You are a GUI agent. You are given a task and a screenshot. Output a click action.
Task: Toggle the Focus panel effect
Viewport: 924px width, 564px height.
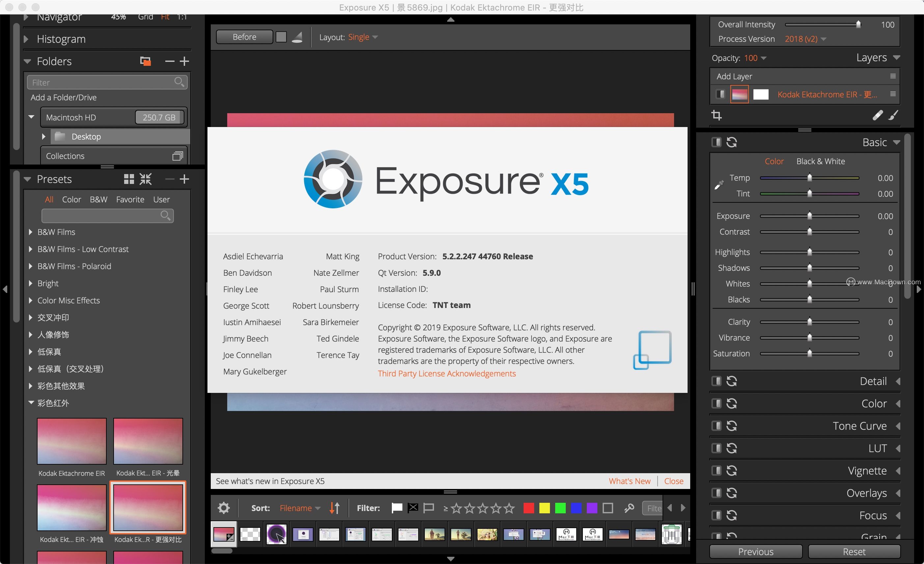[x=716, y=515]
